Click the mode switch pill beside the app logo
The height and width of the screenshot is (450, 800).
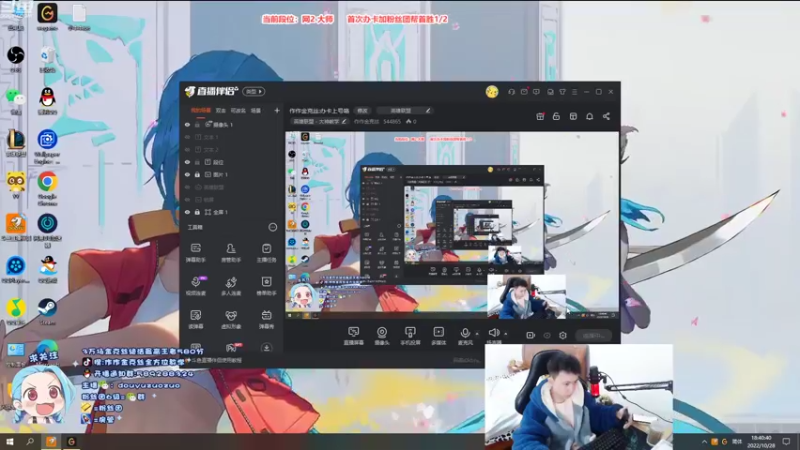pyautogui.click(x=254, y=91)
